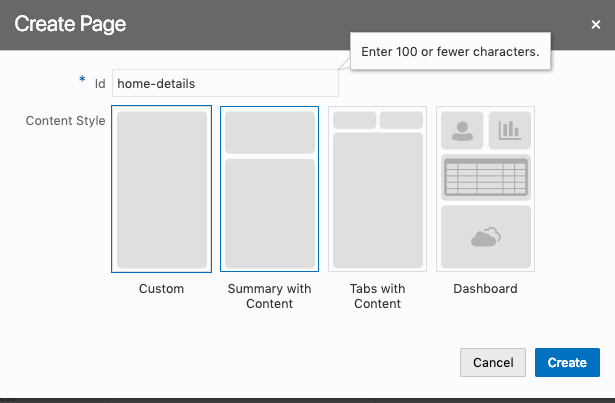The width and height of the screenshot is (615, 403).
Task: Click the Content Style label
Action: pos(65,121)
